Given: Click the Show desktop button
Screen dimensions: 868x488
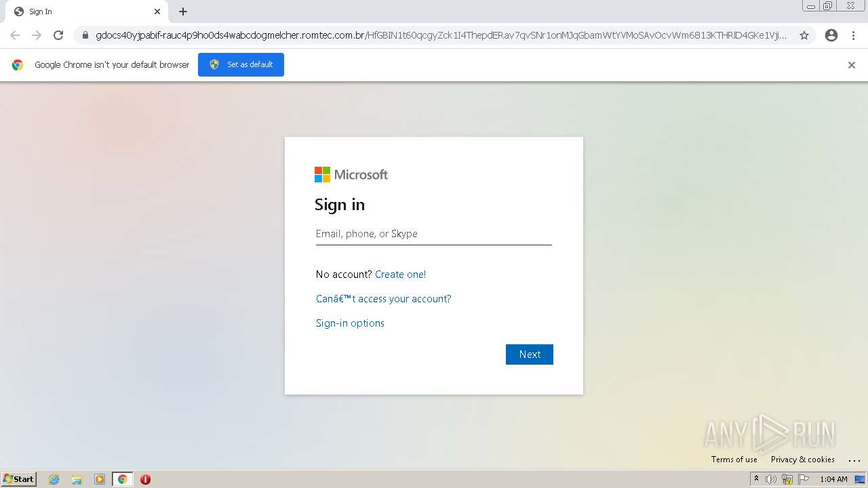Looking at the screenshot, I should pos(860,479).
